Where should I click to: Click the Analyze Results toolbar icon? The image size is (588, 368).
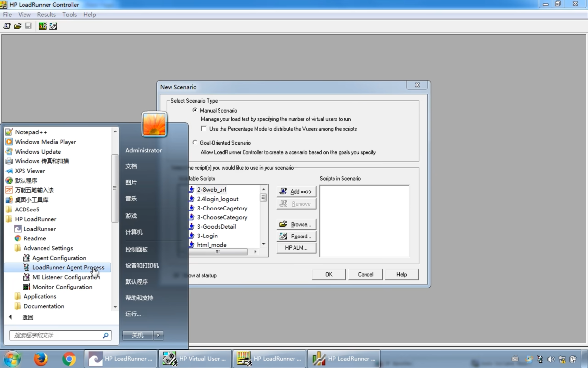tap(53, 26)
